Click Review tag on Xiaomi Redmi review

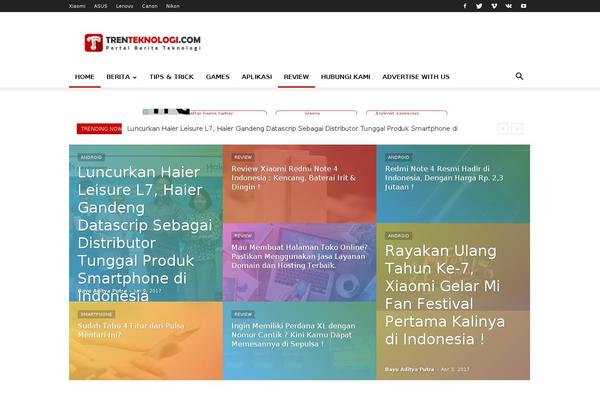pyautogui.click(x=243, y=157)
